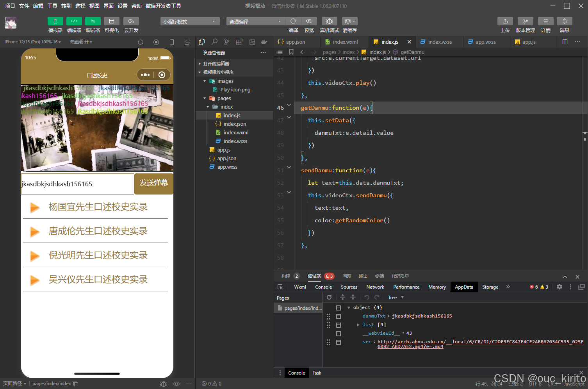Click the 预览 preview eye icon
Screen dimensions: 588x389
coord(309,21)
